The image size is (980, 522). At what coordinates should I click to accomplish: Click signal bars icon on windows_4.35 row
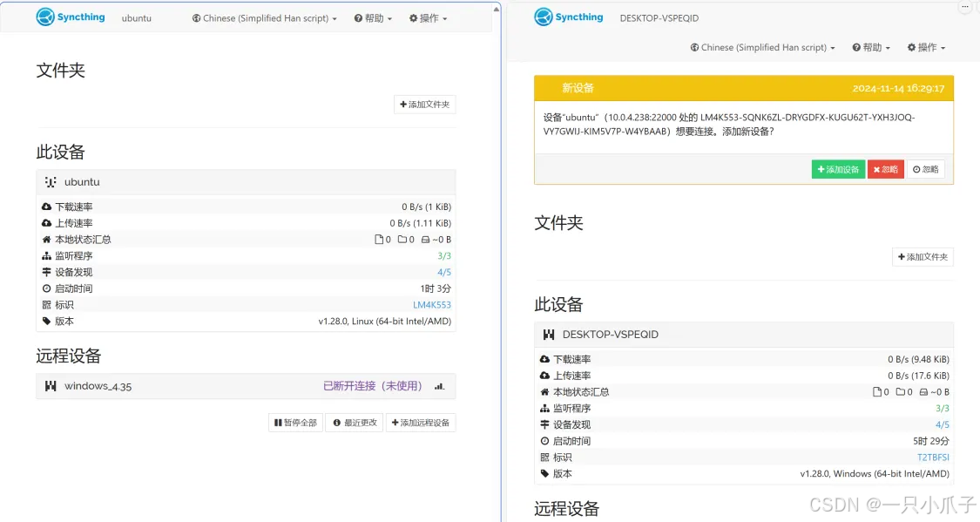(x=439, y=386)
